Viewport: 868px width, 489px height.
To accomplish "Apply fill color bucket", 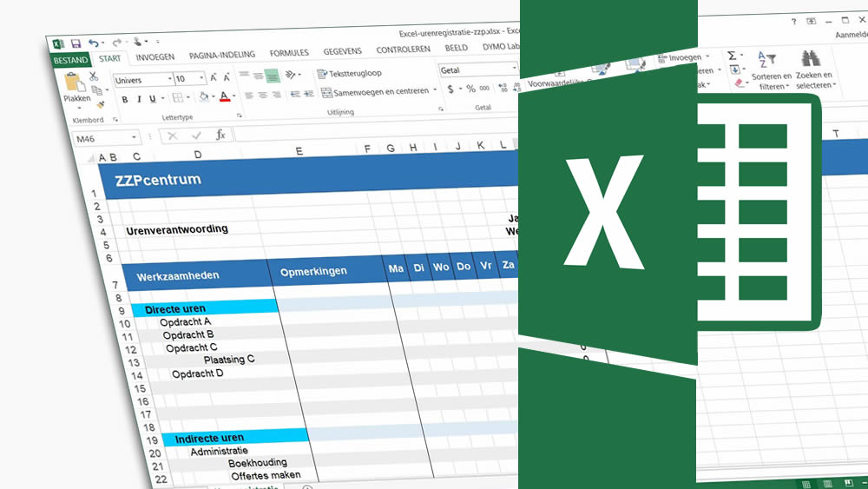I will click(204, 97).
